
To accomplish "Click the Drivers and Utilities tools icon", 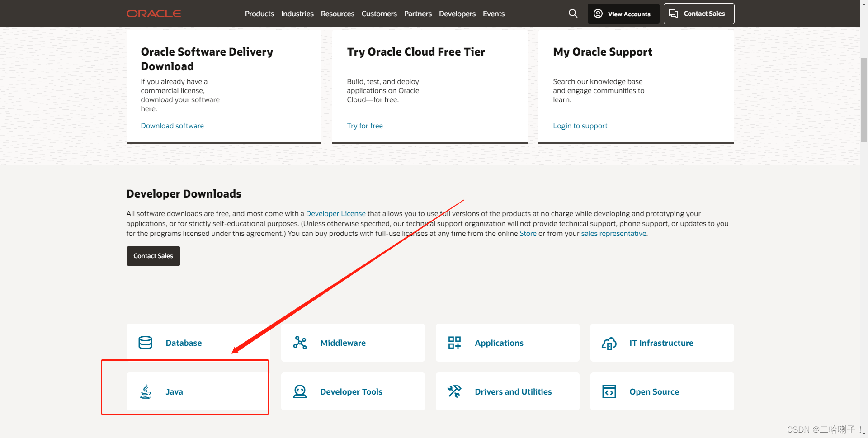I will (x=454, y=391).
